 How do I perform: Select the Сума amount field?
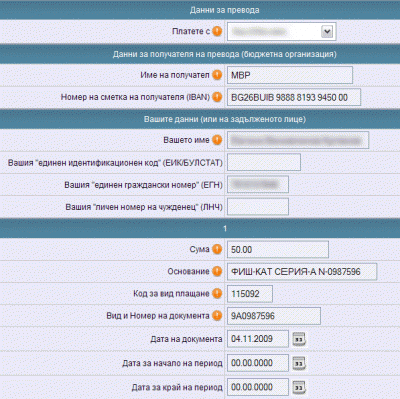click(x=278, y=249)
